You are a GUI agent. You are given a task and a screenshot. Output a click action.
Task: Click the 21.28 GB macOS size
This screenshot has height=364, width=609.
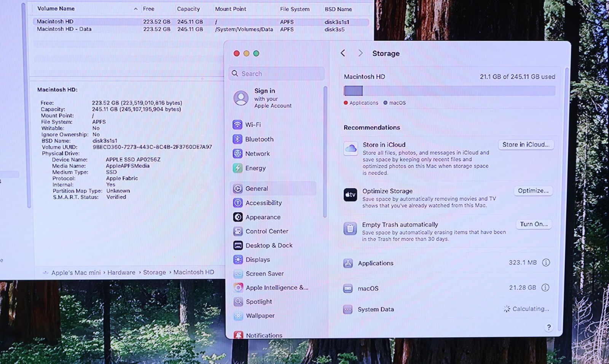pyautogui.click(x=522, y=288)
